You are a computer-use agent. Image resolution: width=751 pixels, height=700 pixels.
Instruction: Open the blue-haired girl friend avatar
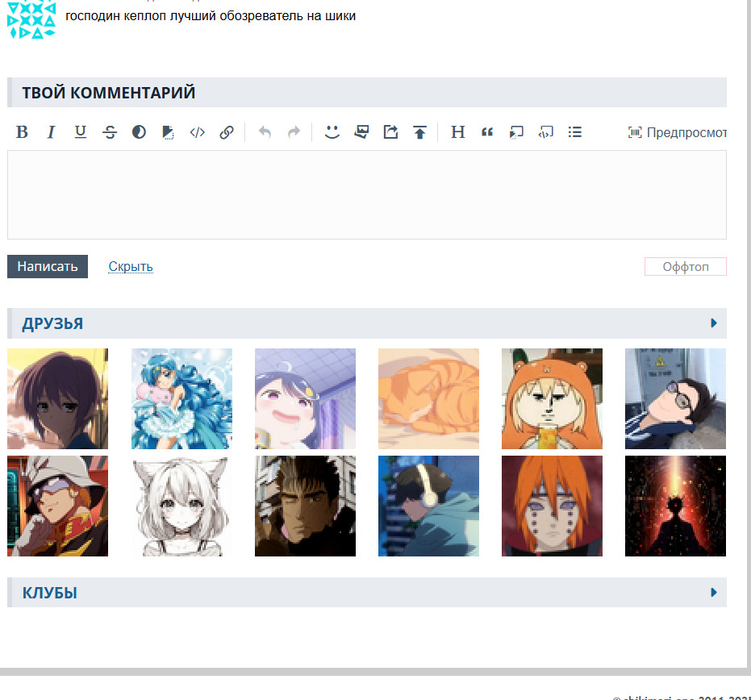pos(181,398)
